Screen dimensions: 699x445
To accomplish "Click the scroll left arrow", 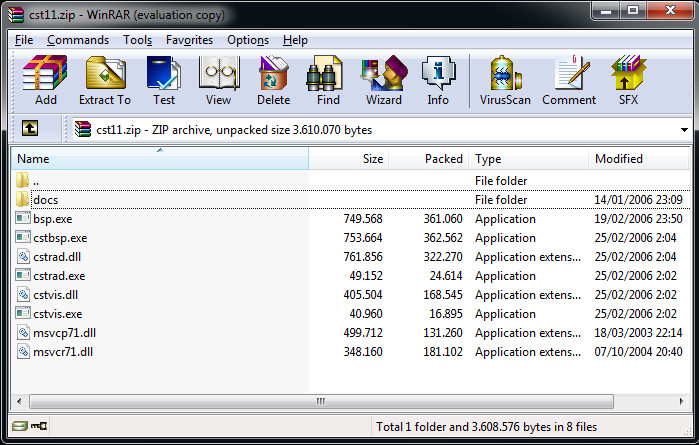I will click(x=19, y=401).
